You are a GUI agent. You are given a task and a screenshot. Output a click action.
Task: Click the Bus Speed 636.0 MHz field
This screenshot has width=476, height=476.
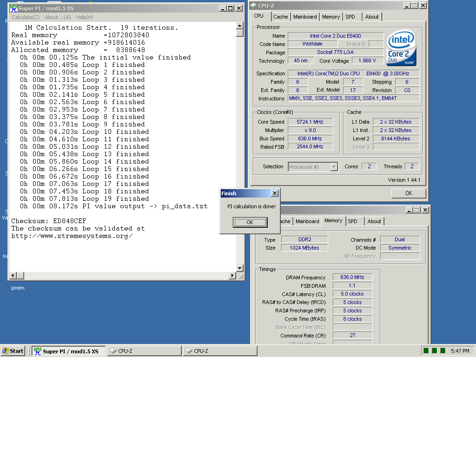tap(310, 139)
